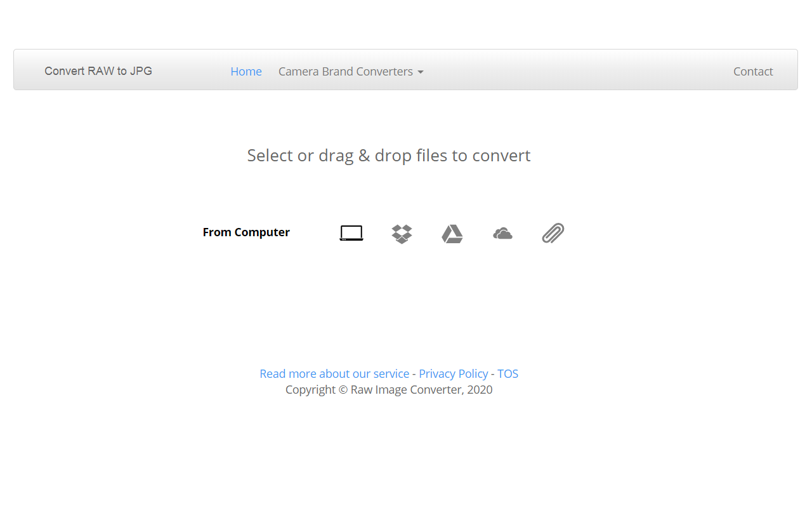This screenshot has height=508, width=812.
Task: View the Privacy Policy link
Action: (454, 373)
